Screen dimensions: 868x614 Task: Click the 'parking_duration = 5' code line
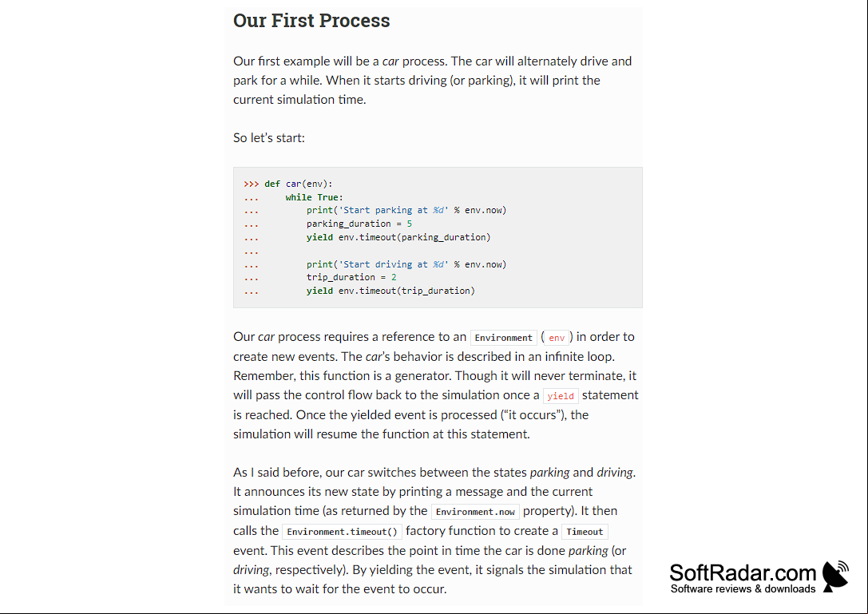tap(359, 224)
